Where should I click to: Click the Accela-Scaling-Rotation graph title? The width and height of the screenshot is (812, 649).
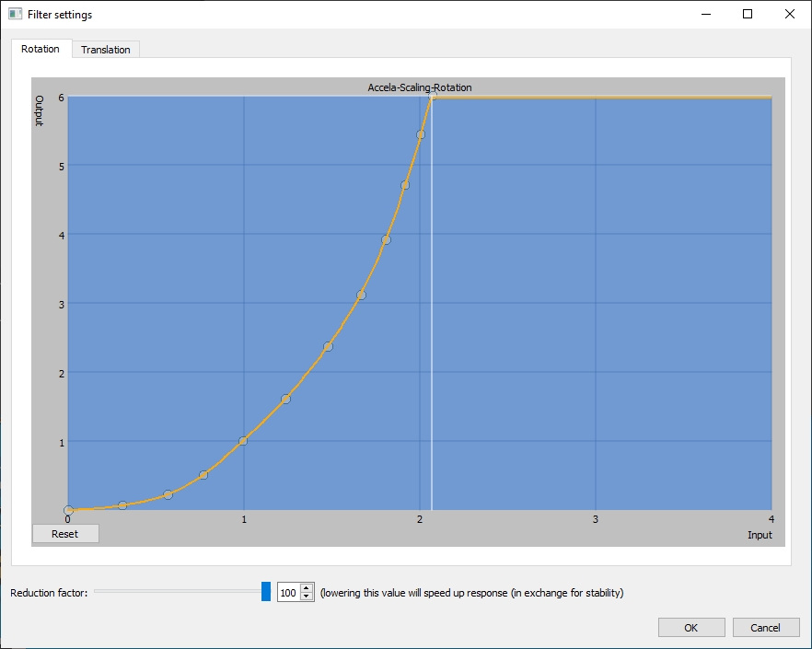tap(420, 87)
